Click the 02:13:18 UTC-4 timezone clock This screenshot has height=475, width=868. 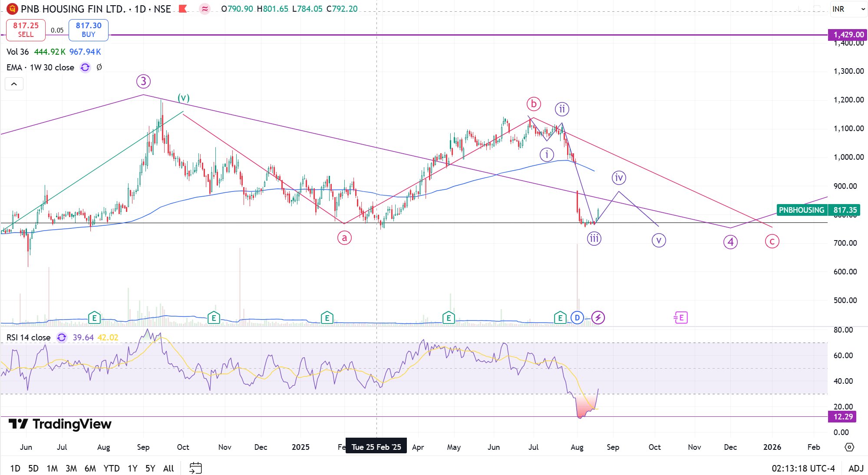click(803, 468)
